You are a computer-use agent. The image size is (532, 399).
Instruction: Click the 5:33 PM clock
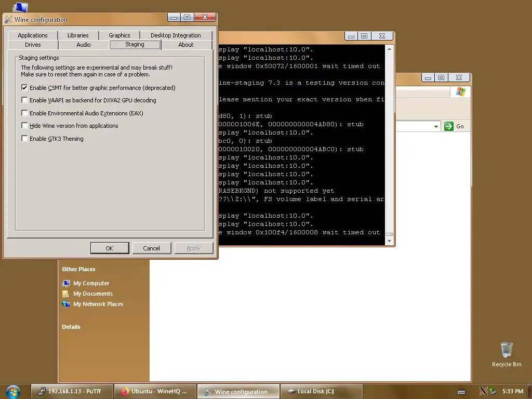(513, 391)
